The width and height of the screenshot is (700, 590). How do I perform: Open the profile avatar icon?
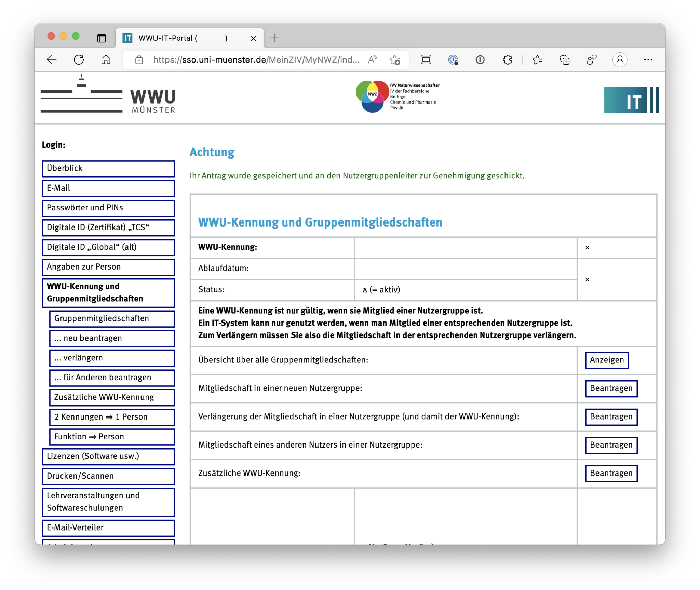coord(620,60)
